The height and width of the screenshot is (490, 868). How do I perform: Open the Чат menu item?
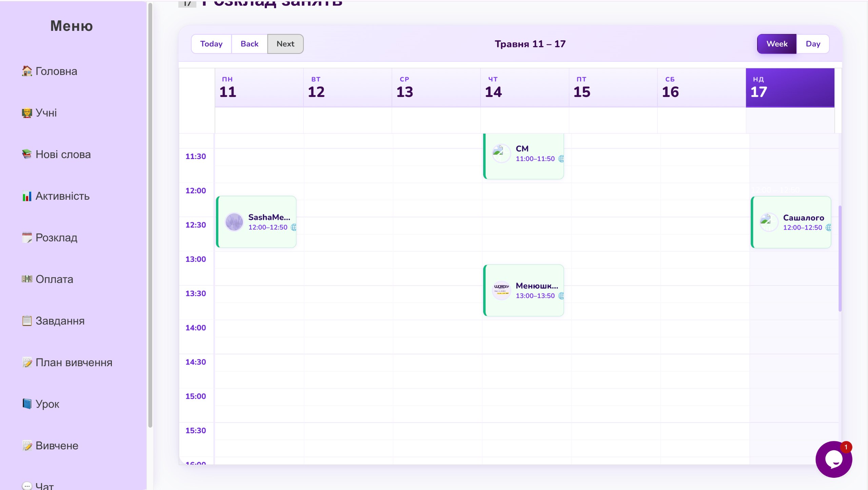(x=38, y=486)
